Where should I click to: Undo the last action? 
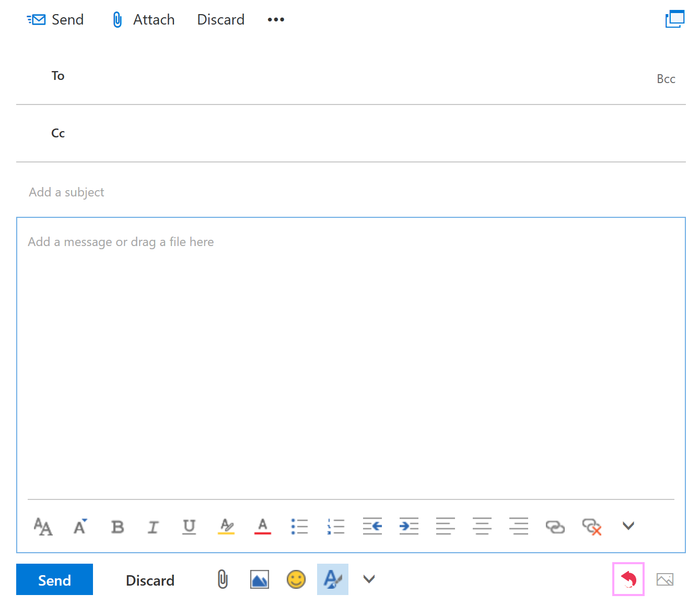point(628,579)
